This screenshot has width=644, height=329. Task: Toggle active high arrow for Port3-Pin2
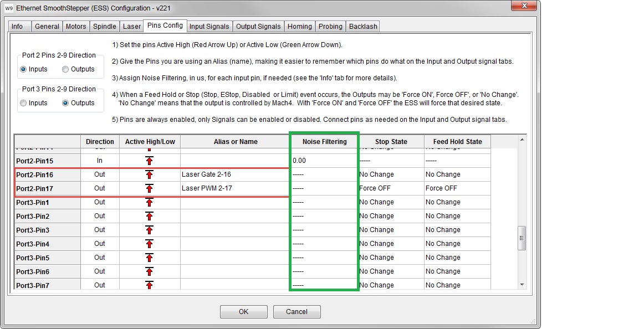point(149,216)
